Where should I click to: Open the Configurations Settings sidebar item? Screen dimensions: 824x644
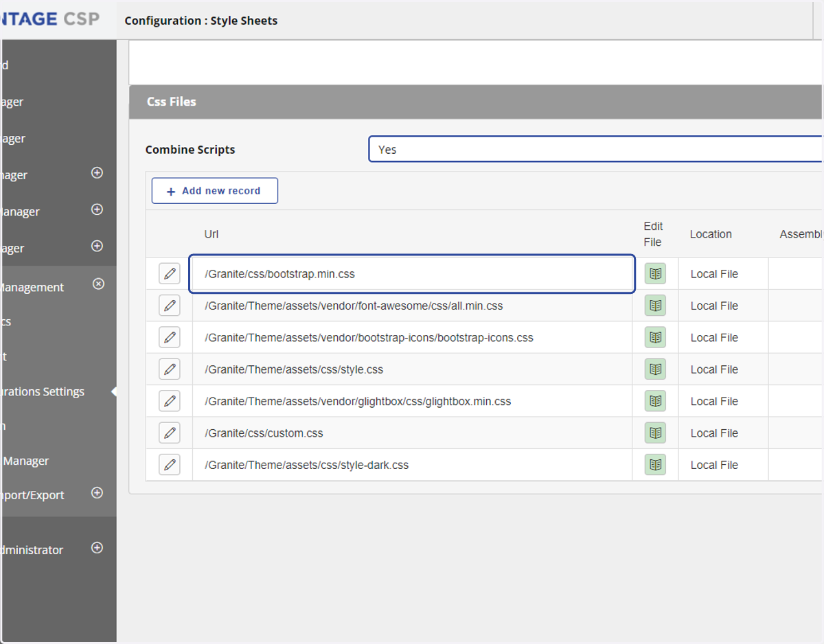pyautogui.click(x=42, y=391)
